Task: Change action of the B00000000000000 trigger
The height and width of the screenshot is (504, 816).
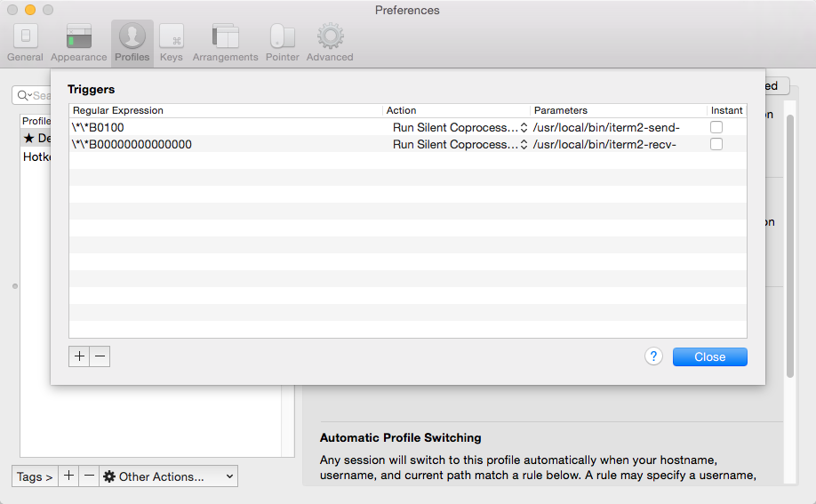Action: (458, 144)
